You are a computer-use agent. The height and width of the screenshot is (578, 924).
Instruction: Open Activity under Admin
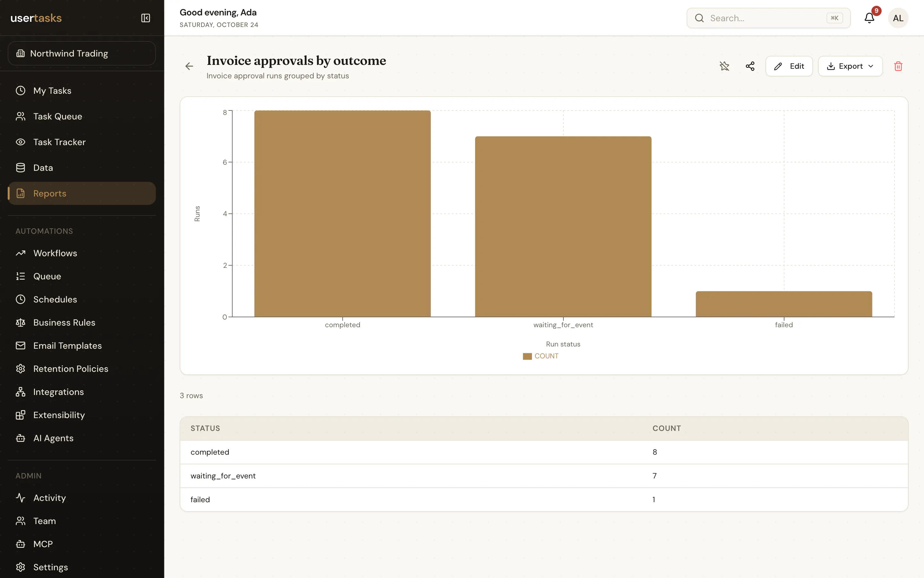(x=82, y=498)
